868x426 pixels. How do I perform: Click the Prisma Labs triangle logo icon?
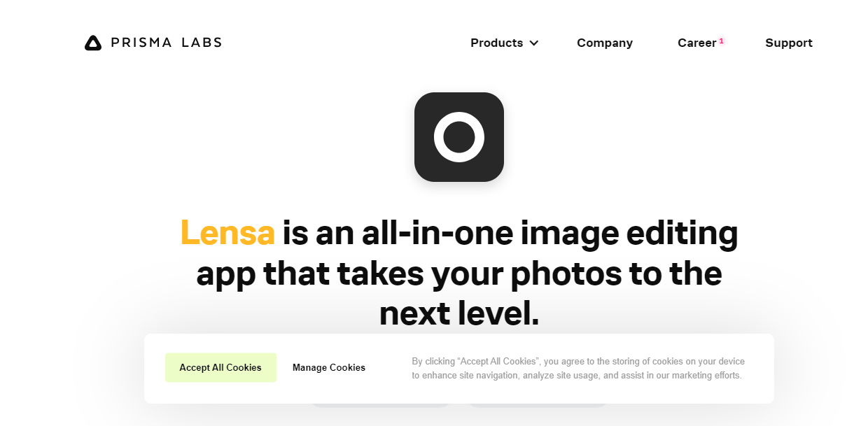(x=93, y=43)
